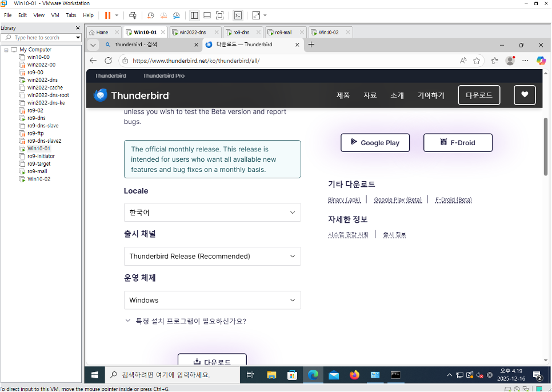Click the command prompt taskbar icon

[x=395, y=375]
